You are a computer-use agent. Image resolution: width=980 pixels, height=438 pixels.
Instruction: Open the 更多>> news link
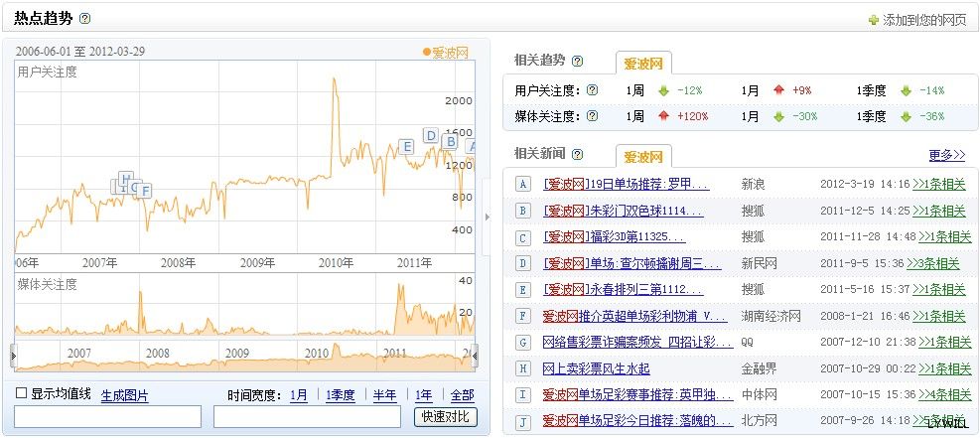pyautogui.click(x=946, y=155)
